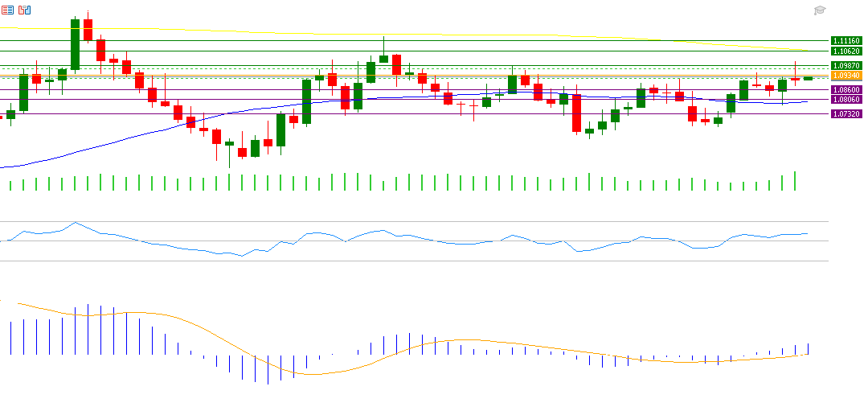Click the 1.08060 purple price label
This screenshot has height=407, width=868.
pos(846,100)
